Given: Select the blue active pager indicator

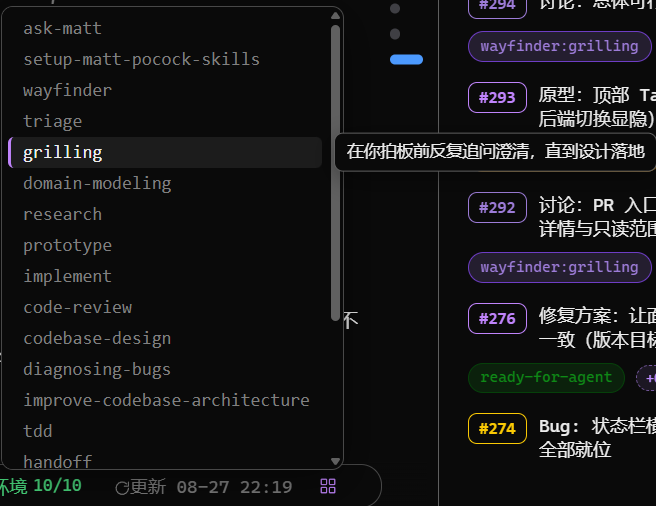Looking at the screenshot, I should [406, 59].
